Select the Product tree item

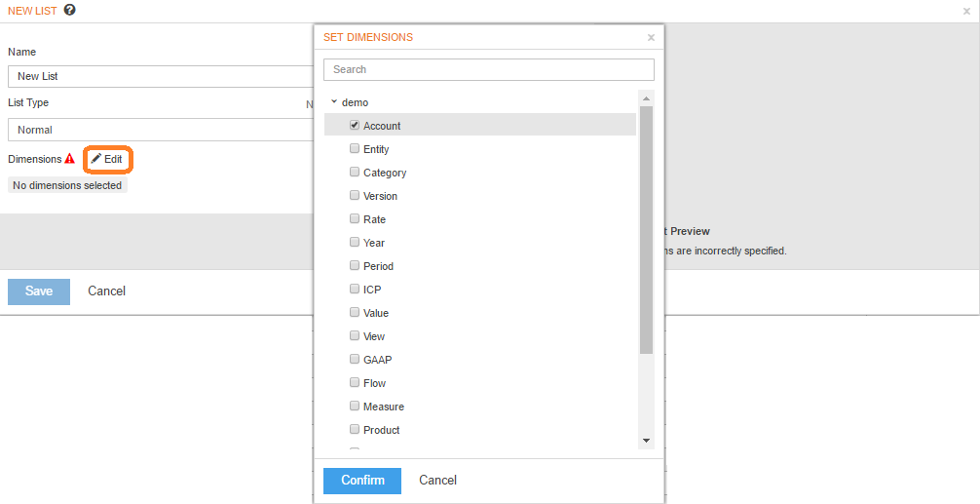381,430
